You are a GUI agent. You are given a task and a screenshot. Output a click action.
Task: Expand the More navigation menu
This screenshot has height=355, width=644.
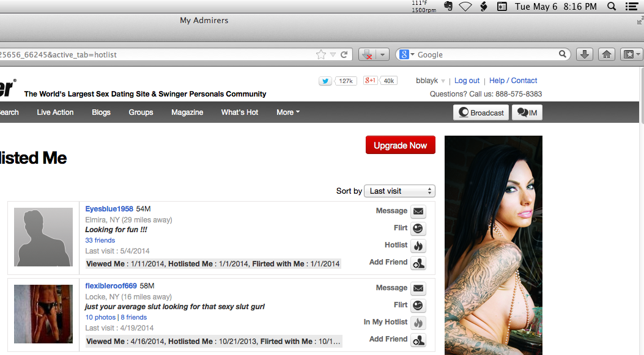click(x=287, y=112)
